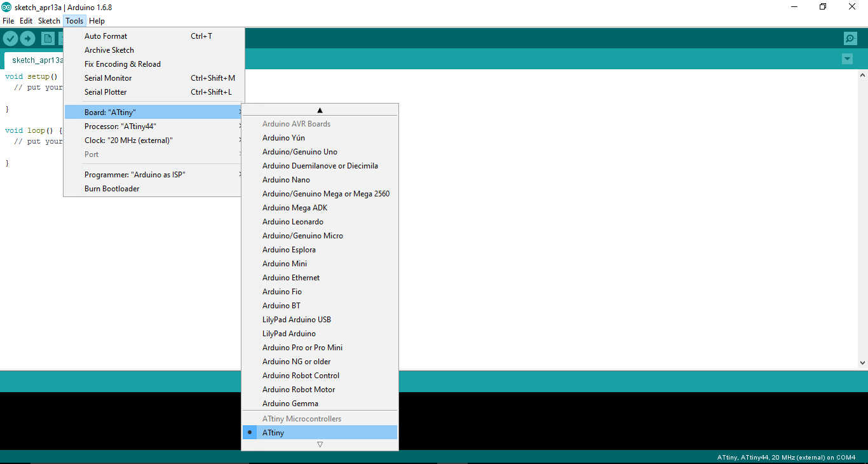Switch to the sketch_apr13a tab
The height and width of the screenshot is (464, 868).
(x=35, y=60)
